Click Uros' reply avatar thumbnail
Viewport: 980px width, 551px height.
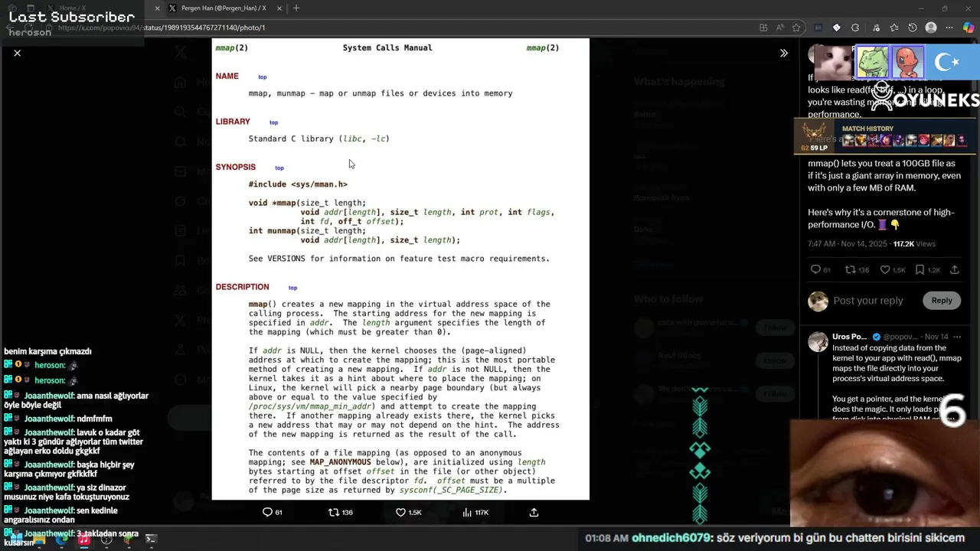[818, 342]
